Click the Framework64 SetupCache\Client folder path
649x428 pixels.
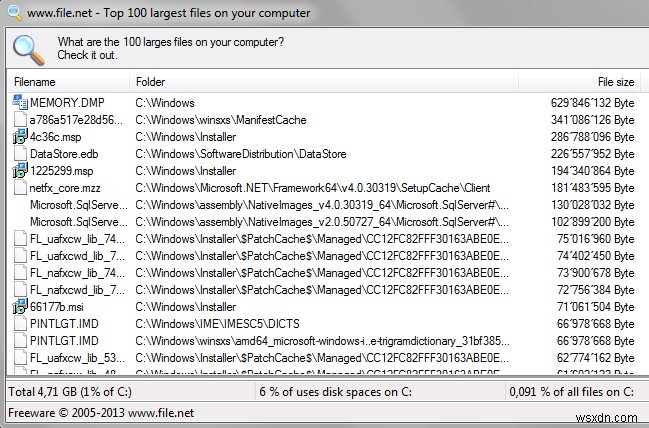pos(313,188)
